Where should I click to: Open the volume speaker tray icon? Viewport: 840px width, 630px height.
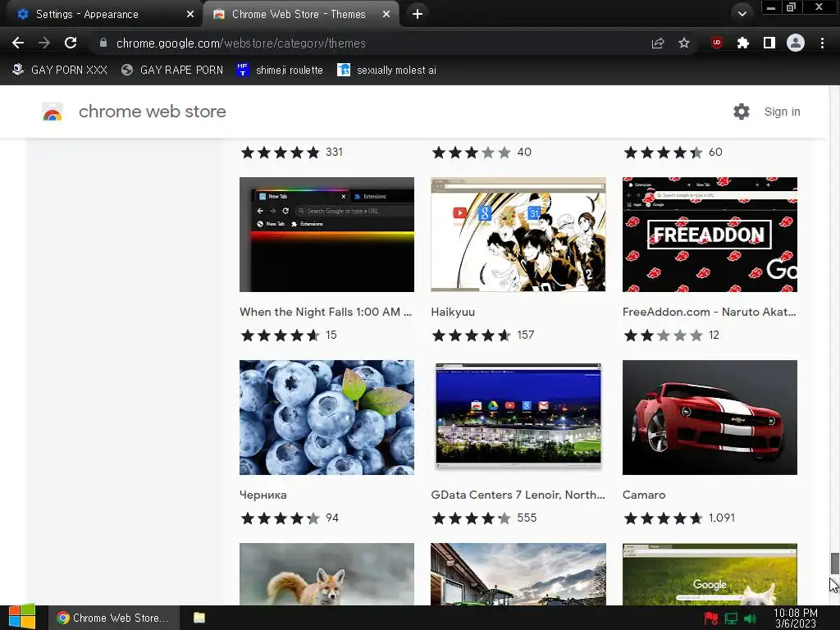(x=750, y=619)
